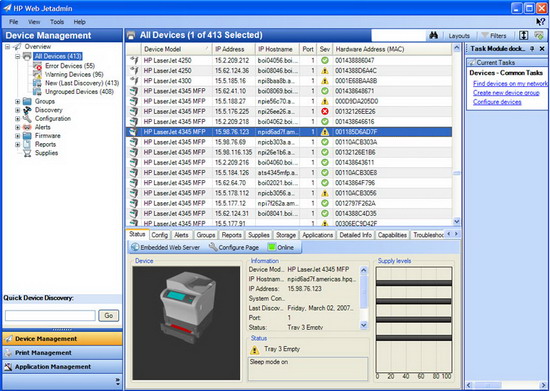
Task: Click the Supplies cart icon in tree
Action: (x=27, y=153)
